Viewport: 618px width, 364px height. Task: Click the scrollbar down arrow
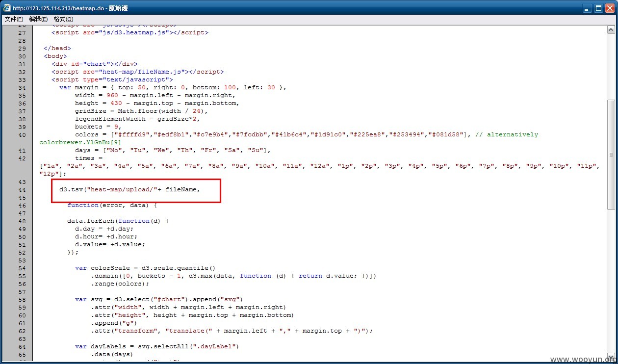tap(611, 358)
